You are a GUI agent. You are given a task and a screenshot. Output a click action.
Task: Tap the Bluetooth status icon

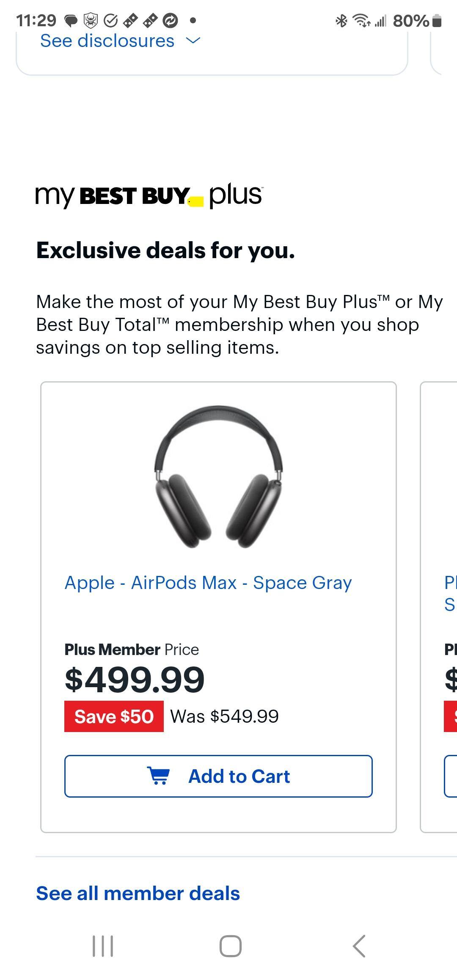(x=341, y=20)
